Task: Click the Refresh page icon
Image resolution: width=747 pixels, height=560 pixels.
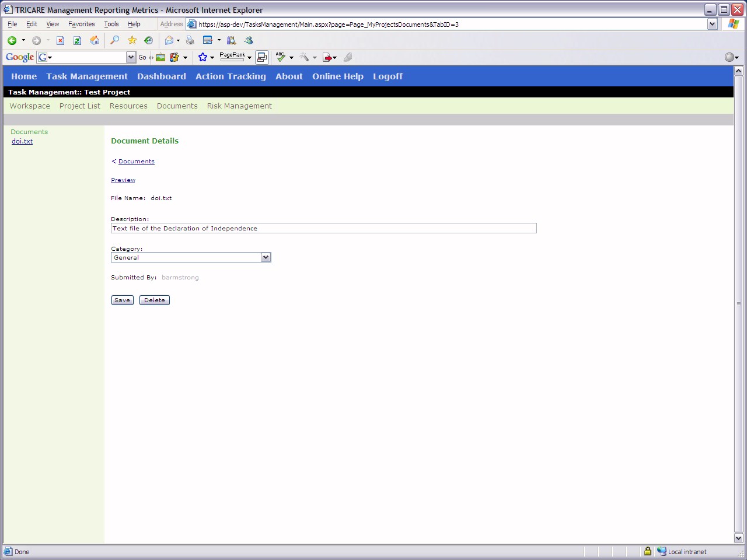Action: [77, 40]
